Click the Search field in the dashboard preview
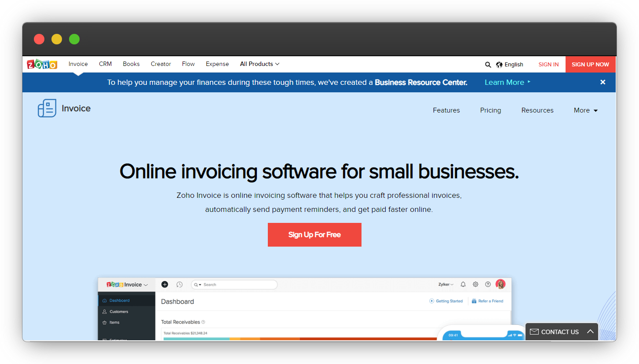 (234, 284)
